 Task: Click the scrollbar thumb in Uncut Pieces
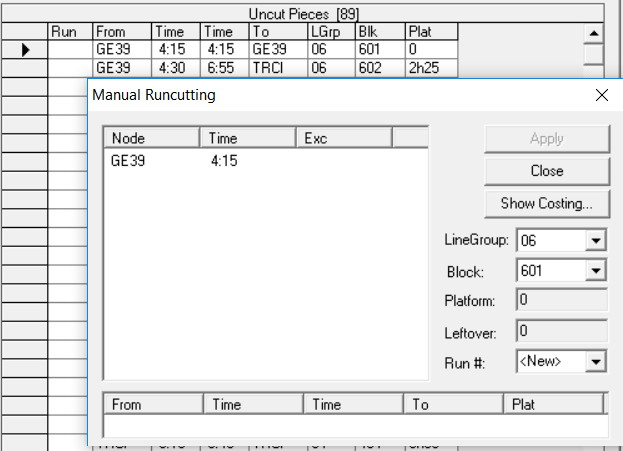pos(594,54)
